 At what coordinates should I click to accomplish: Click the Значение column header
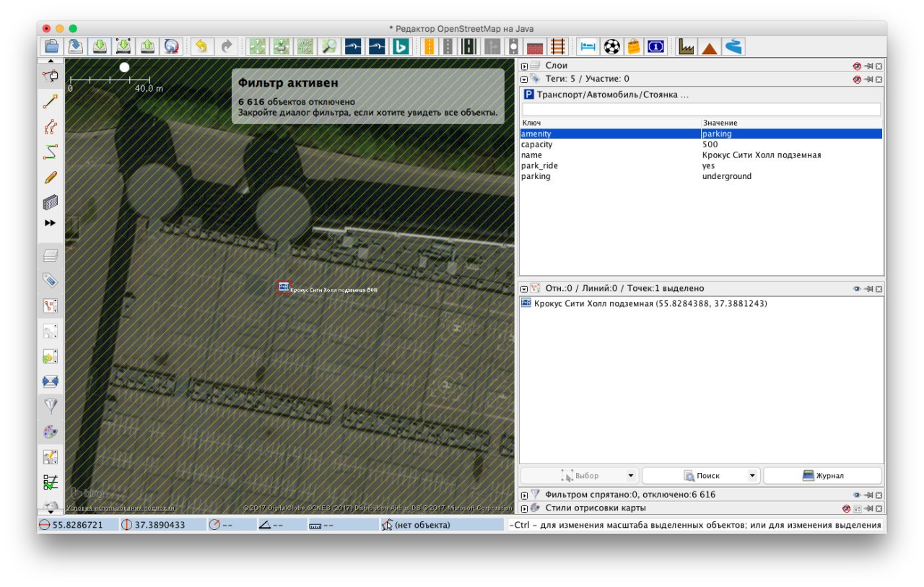(792, 123)
